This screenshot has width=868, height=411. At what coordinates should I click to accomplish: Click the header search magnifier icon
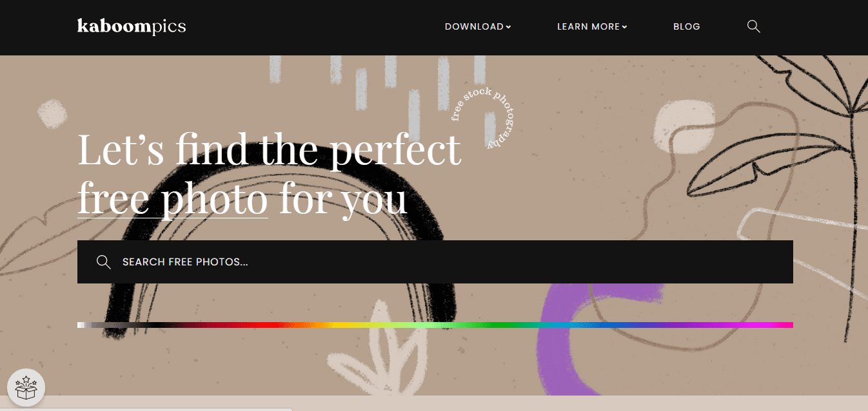[x=753, y=26]
